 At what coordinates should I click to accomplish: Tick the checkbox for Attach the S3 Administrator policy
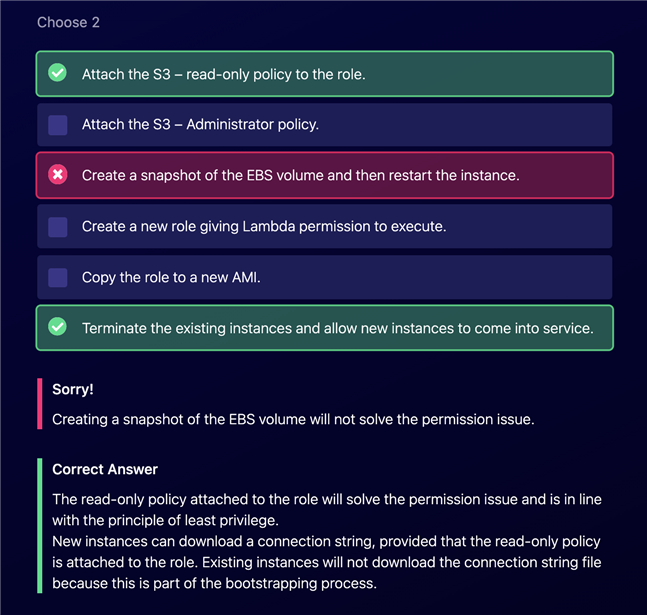point(58,125)
